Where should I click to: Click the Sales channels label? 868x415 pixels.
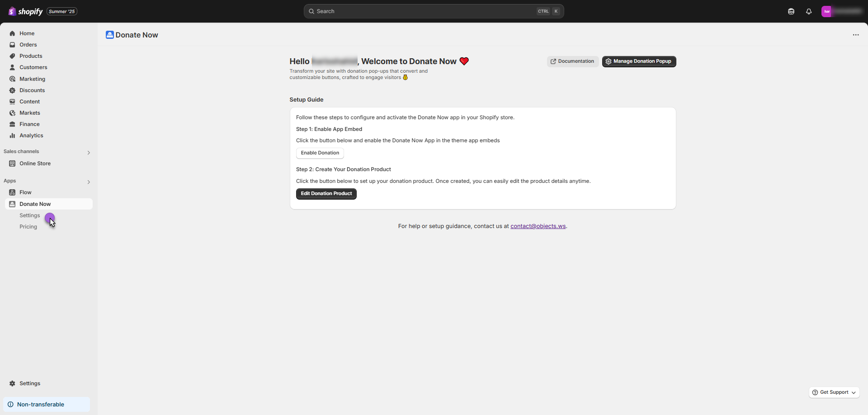(21, 152)
